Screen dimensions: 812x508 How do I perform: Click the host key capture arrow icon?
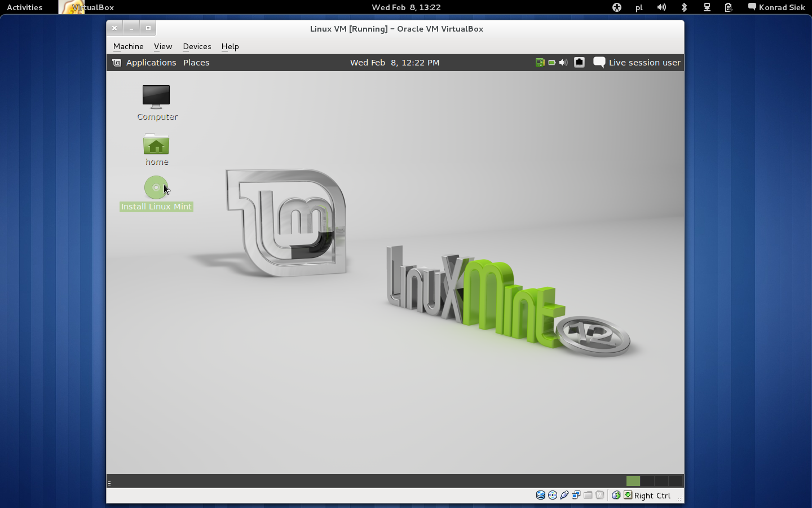pyautogui.click(x=628, y=495)
